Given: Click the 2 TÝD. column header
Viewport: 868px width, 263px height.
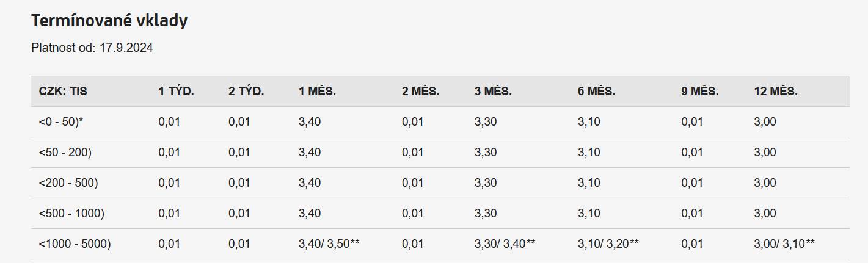Looking at the screenshot, I should coord(246,92).
